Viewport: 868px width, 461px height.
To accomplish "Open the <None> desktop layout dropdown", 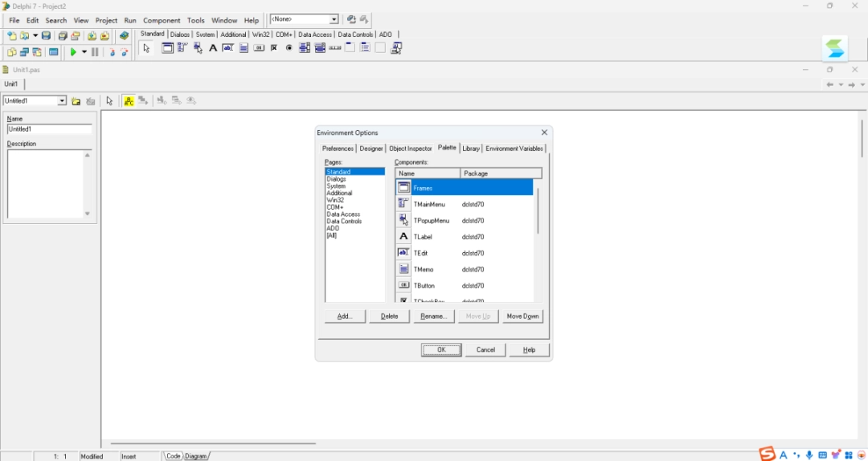I will [334, 19].
